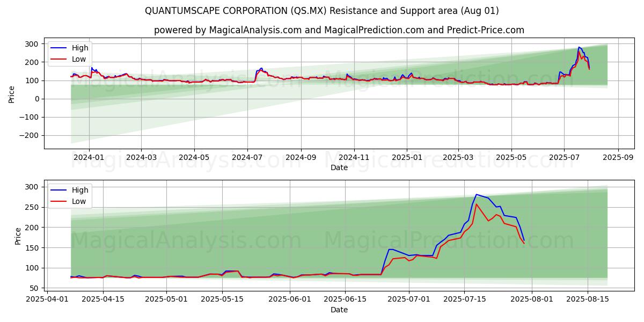Select the 2025-05 date tick label

511,158
